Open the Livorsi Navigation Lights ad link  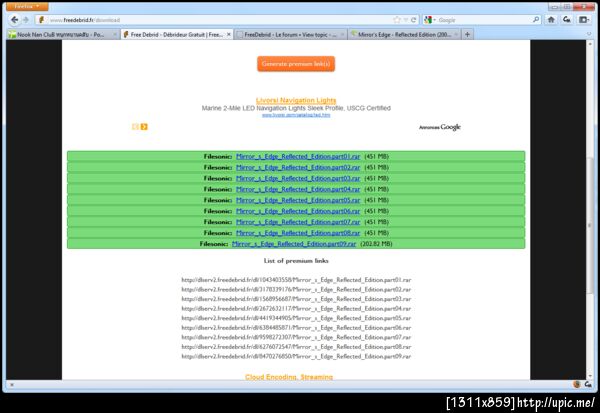tap(296, 100)
